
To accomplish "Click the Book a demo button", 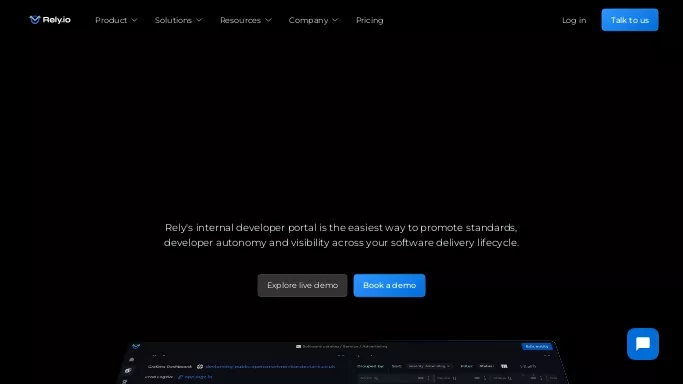I will 389,285.
